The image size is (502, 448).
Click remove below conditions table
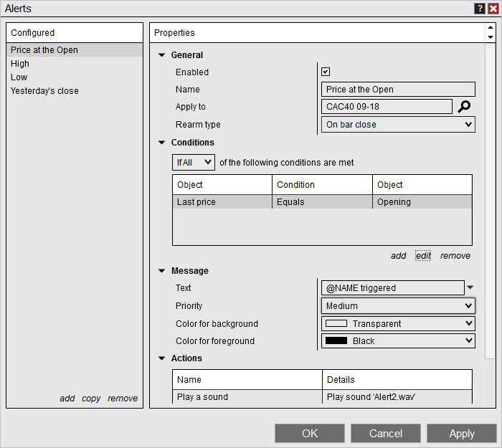pos(455,256)
